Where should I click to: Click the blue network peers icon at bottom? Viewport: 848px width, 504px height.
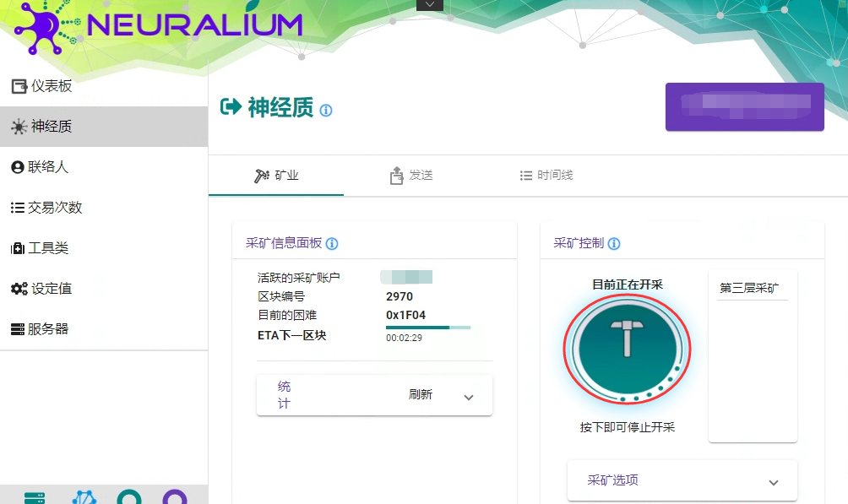(x=84, y=497)
